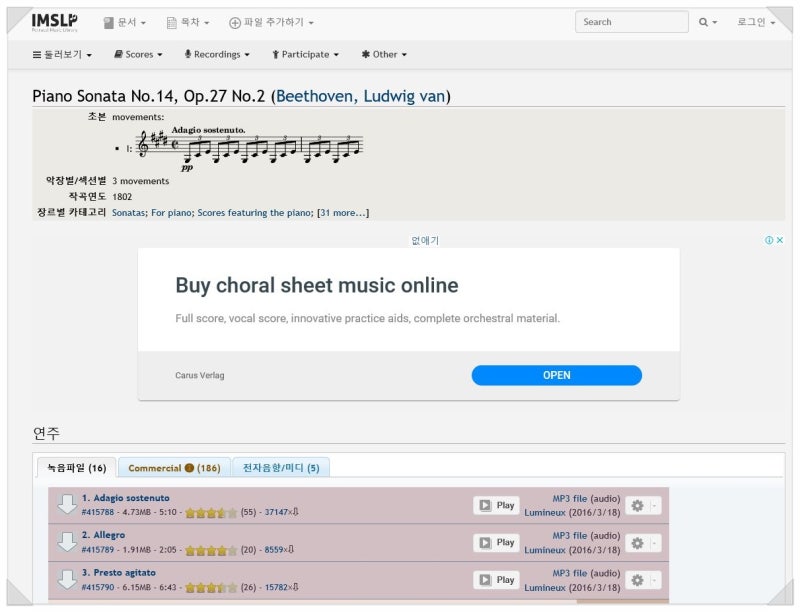Viewport: 800px width, 612px height.
Task: Play the Adagio sostenuto recording
Action: pos(496,505)
